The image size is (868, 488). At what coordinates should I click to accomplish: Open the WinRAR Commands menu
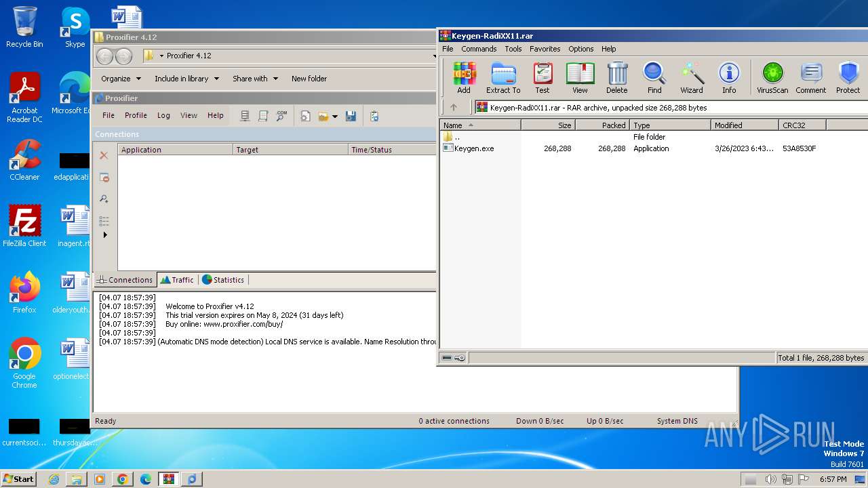coord(479,49)
